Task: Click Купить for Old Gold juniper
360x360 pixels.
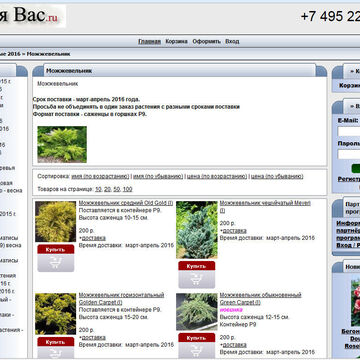Action: (56, 249)
